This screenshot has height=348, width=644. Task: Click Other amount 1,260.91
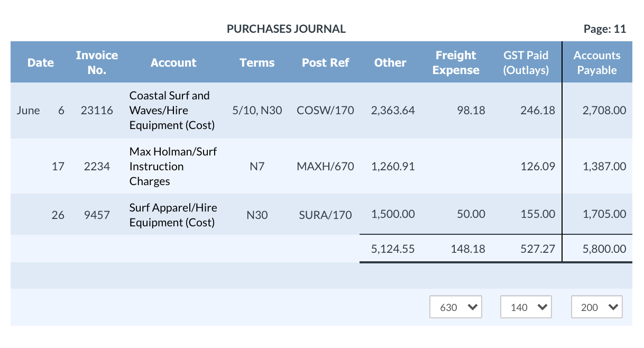coord(393,167)
